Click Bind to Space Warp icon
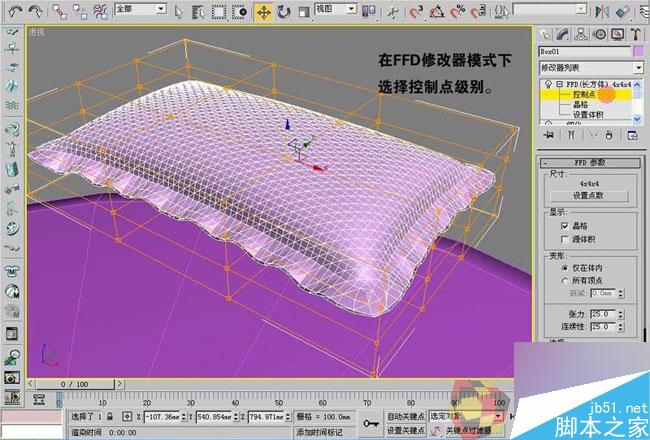 click(x=100, y=12)
